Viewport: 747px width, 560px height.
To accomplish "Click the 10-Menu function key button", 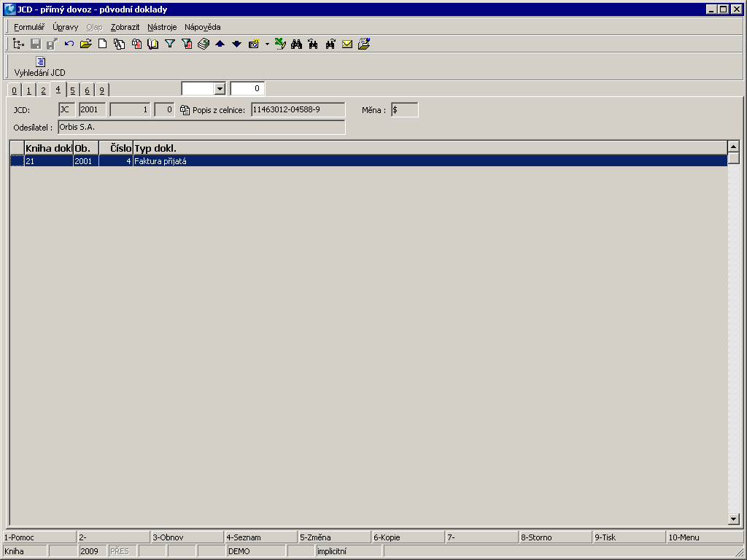I will coord(705,537).
